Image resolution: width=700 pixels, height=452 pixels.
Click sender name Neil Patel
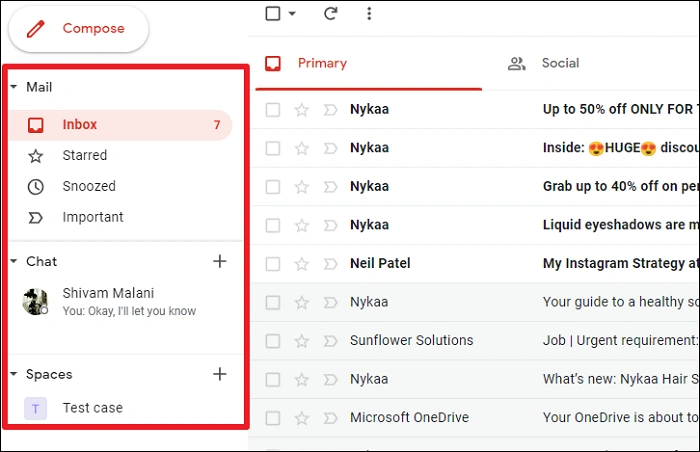tap(380, 264)
